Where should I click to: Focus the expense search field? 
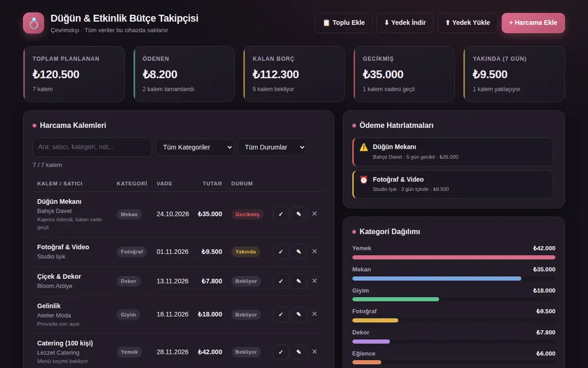pyautogui.click(x=92, y=147)
